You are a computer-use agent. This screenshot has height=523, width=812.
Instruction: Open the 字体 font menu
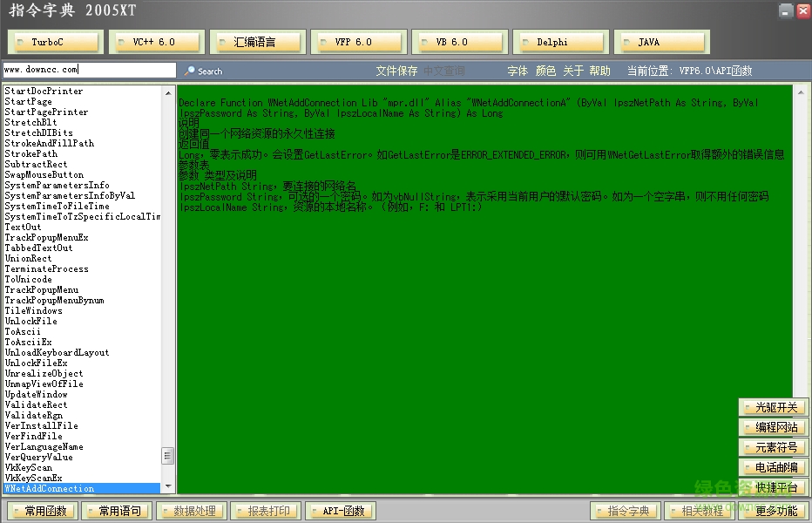[518, 71]
